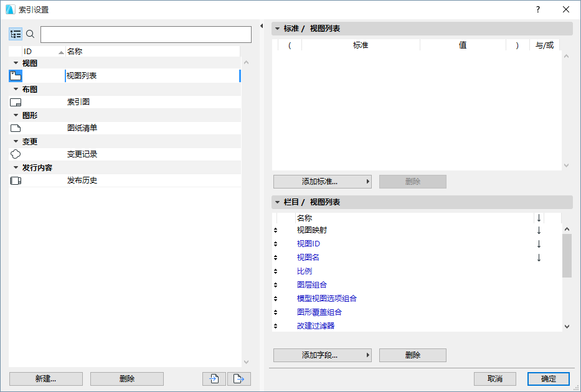Toggle the sort arrow beside 视图ID
The image size is (581, 392).
(538, 243)
